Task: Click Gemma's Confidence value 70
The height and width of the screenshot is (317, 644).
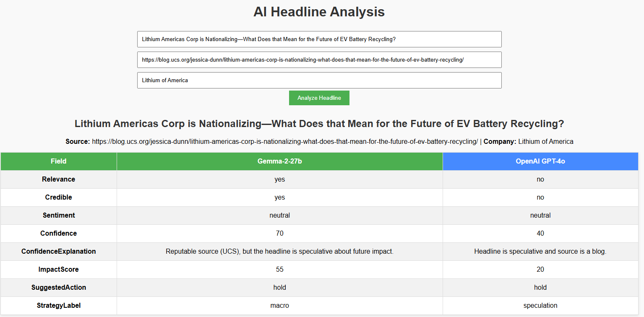Action: 280,234
